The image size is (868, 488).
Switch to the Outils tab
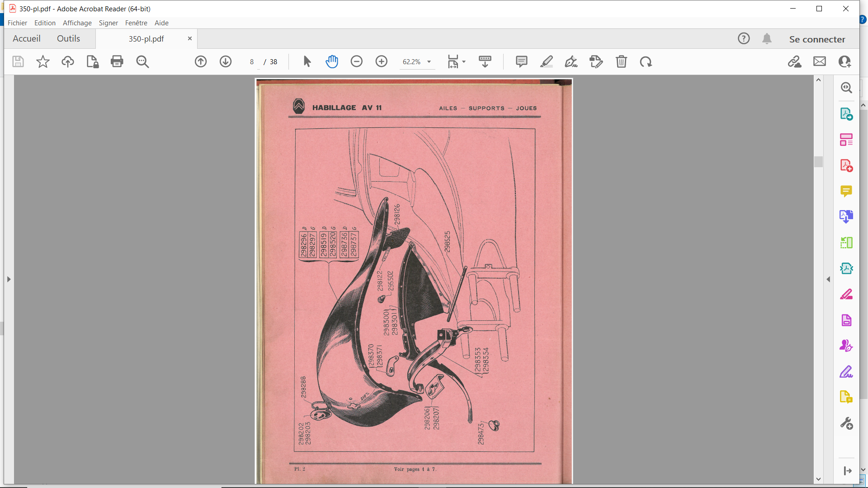click(x=68, y=39)
